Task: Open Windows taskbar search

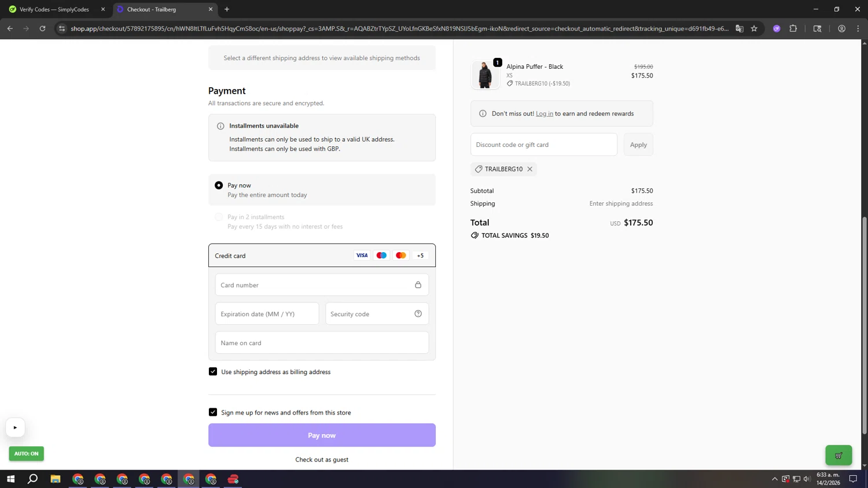Action: tap(33, 479)
